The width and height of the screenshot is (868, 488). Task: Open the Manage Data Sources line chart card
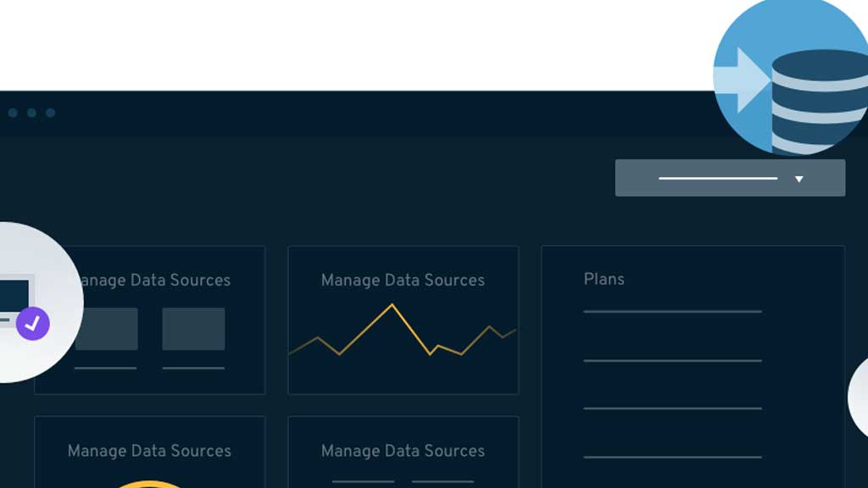[x=403, y=319]
